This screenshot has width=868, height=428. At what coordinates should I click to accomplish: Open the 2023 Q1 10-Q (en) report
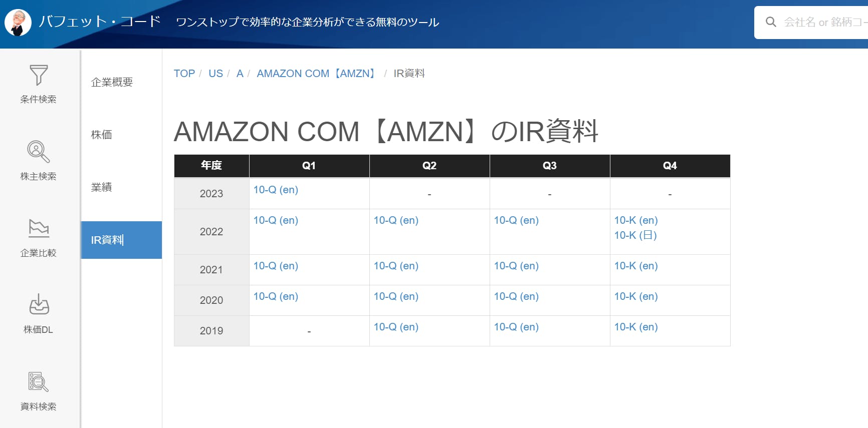(276, 190)
